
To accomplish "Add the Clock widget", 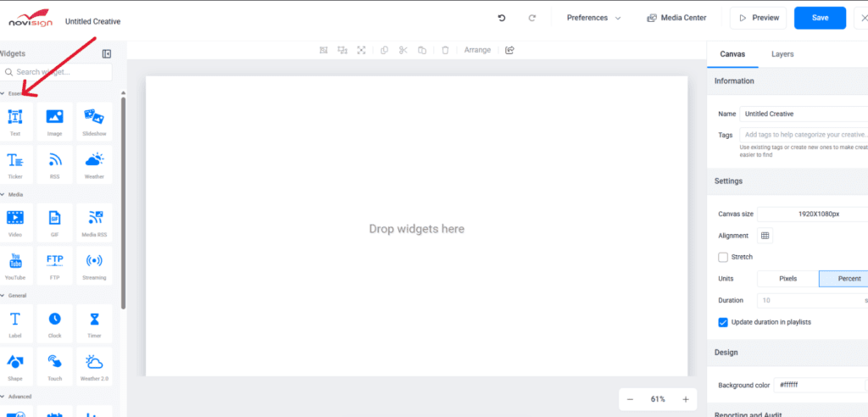I will (x=55, y=324).
